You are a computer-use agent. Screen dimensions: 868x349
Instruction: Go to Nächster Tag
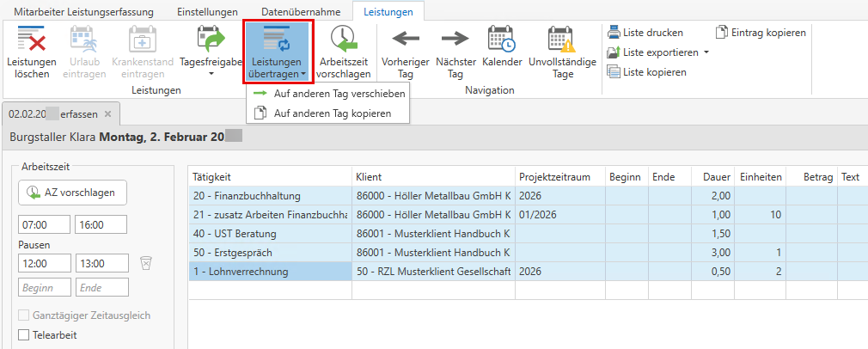(455, 52)
